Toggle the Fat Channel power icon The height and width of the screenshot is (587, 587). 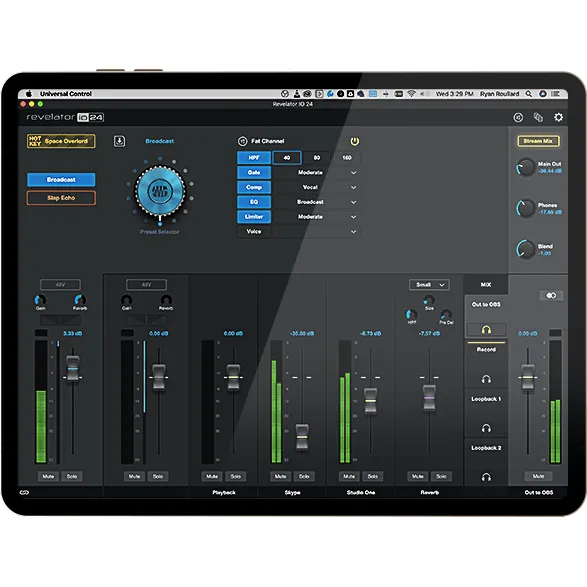point(355,141)
